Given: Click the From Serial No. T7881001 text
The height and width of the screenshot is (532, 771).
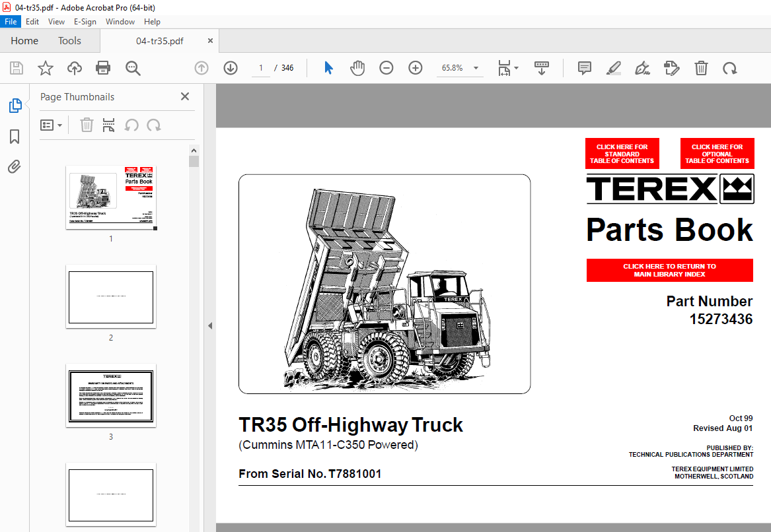Looking at the screenshot, I should click(x=310, y=473).
